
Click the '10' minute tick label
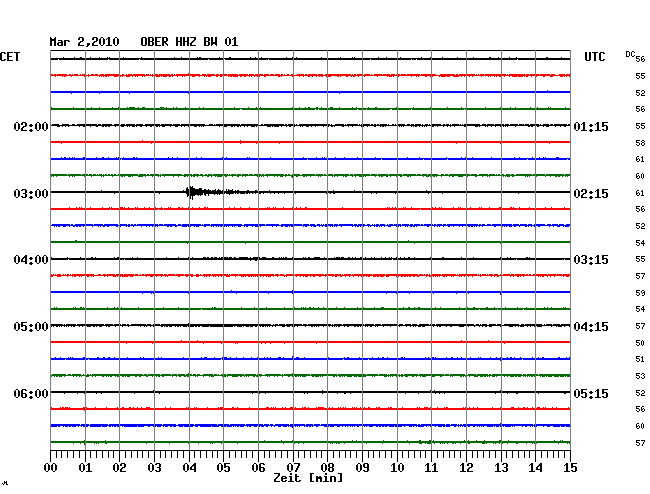[x=397, y=468]
